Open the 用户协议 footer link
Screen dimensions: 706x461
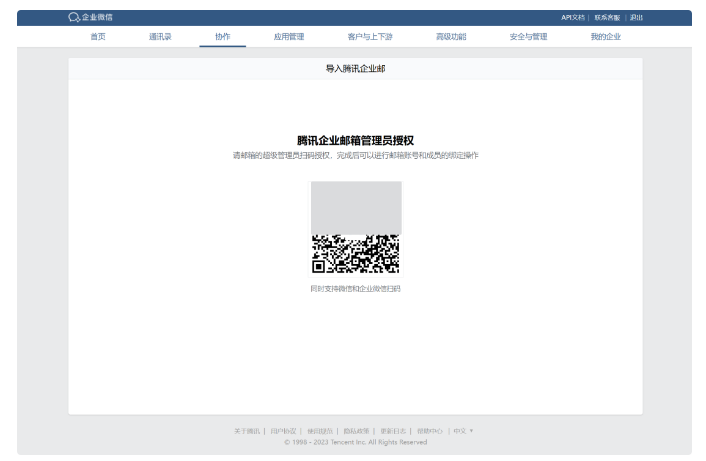pos(282,431)
